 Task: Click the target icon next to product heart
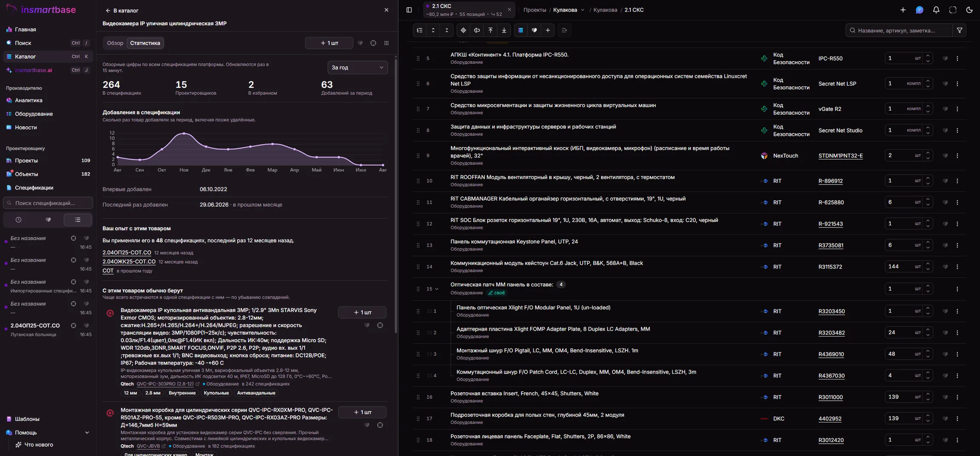point(373,43)
